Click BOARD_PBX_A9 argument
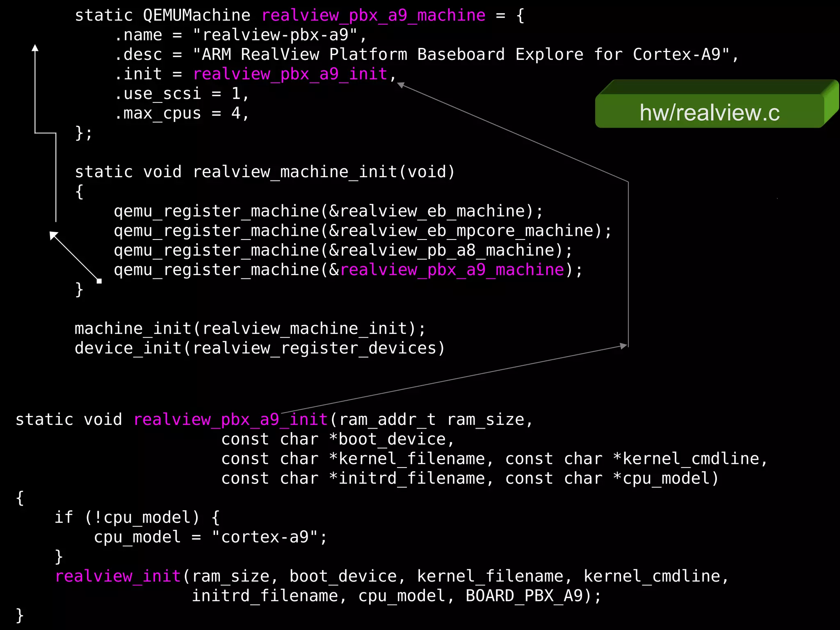840x630 pixels. click(x=524, y=596)
